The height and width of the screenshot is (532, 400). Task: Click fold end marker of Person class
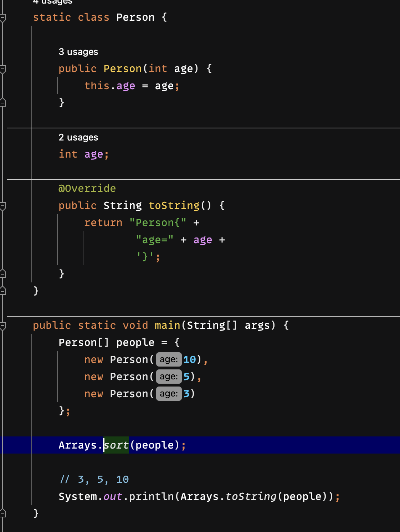[x=3, y=291]
